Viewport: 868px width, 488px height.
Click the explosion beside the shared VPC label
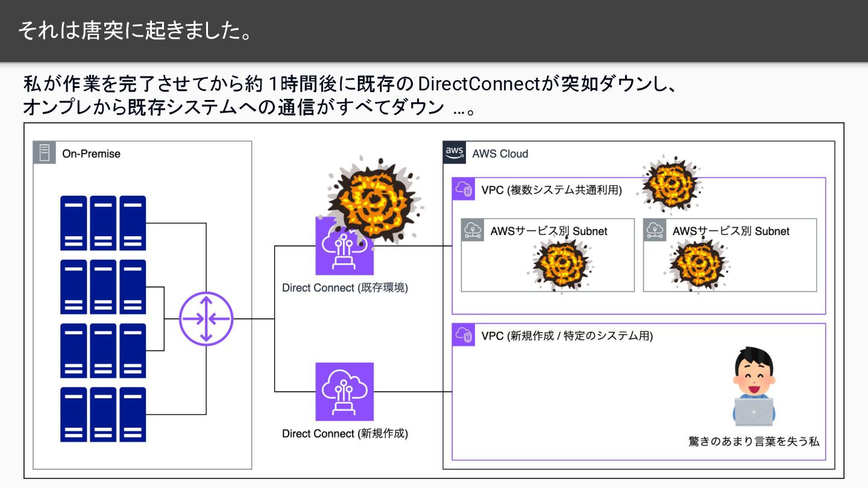pos(670,184)
